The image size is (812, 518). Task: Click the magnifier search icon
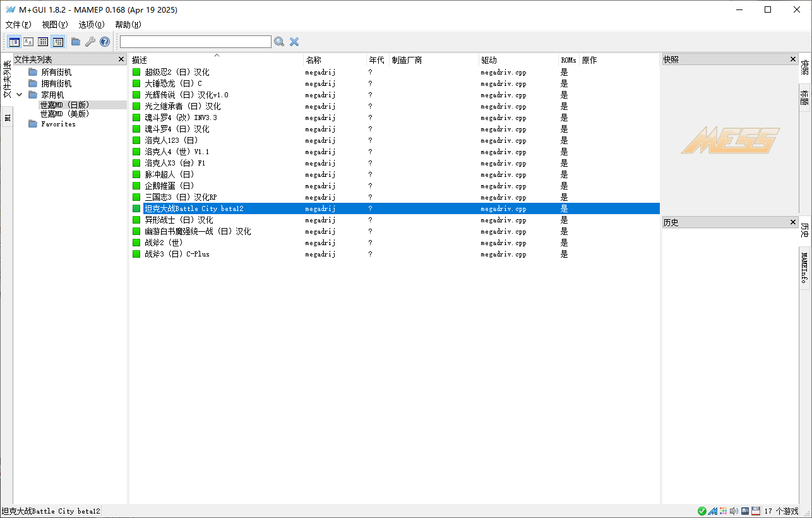coord(279,42)
